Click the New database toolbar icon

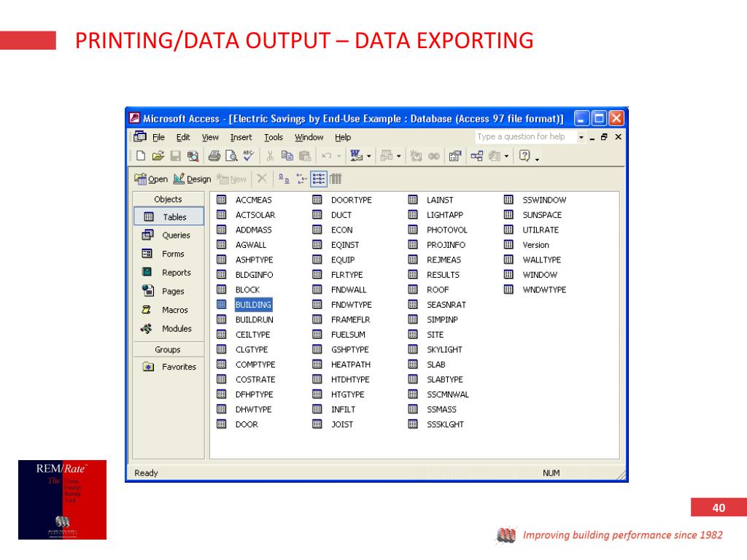pyautogui.click(x=141, y=156)
